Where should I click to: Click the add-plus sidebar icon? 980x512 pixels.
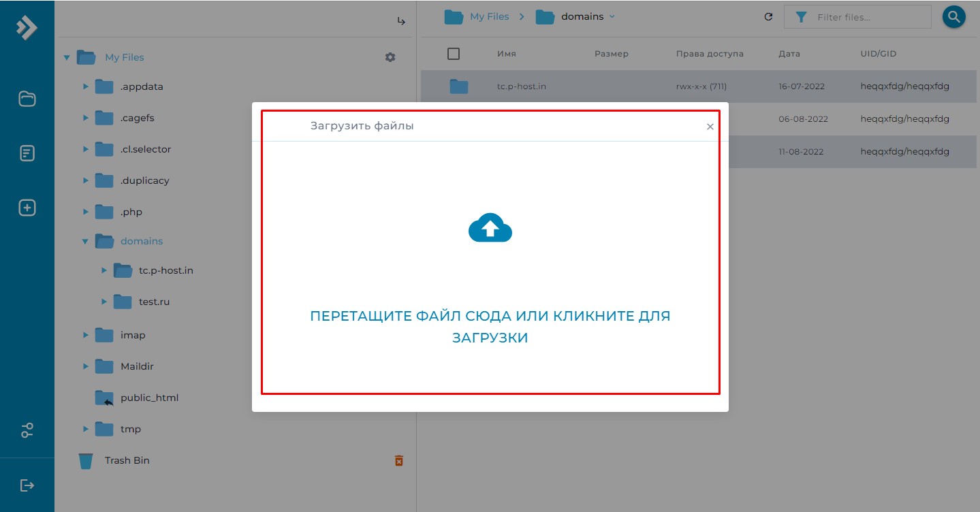click(27, 208)
